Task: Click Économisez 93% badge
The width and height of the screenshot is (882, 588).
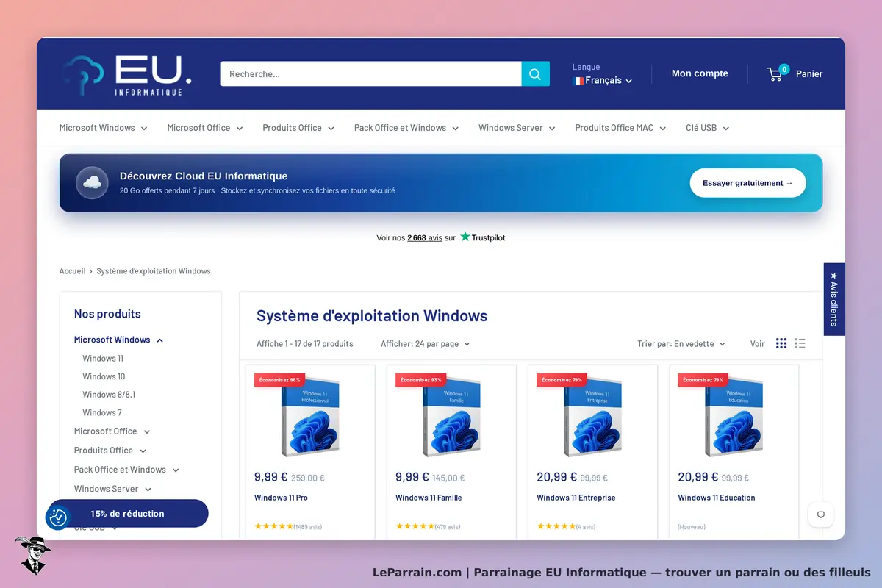Action: point(420,380)
